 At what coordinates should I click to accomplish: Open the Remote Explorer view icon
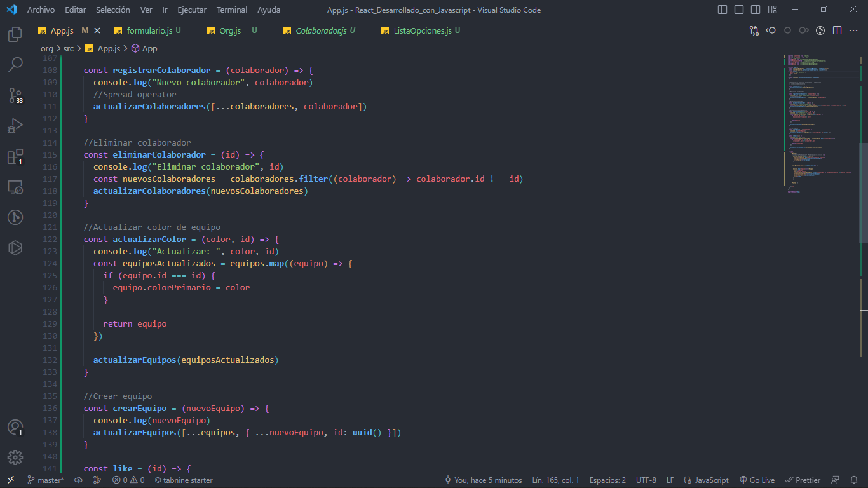(15, 187)
